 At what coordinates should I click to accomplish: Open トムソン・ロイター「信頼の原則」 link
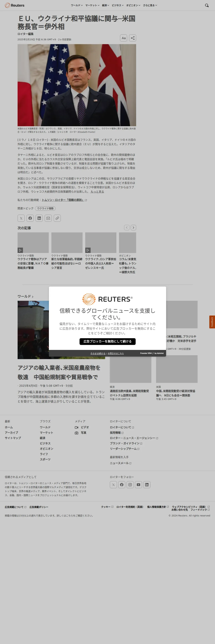[63, 200]
